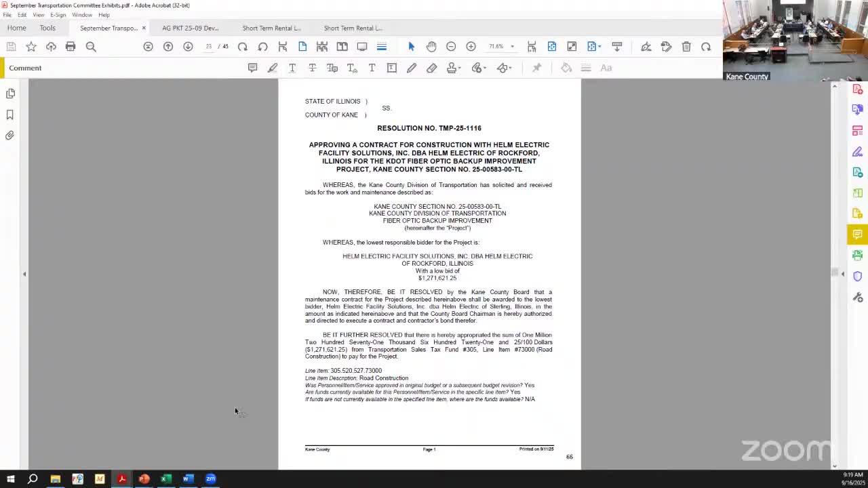Zoom in with the plus button
The width and height of the screenshot is (868, 488).
471,47
